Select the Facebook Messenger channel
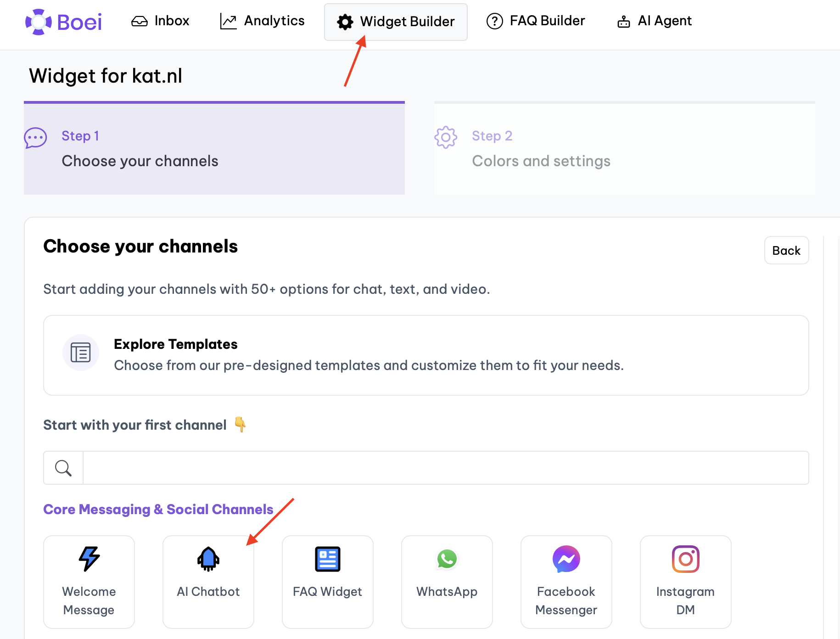This screenshot has width=840, height=639. [566, 582]
